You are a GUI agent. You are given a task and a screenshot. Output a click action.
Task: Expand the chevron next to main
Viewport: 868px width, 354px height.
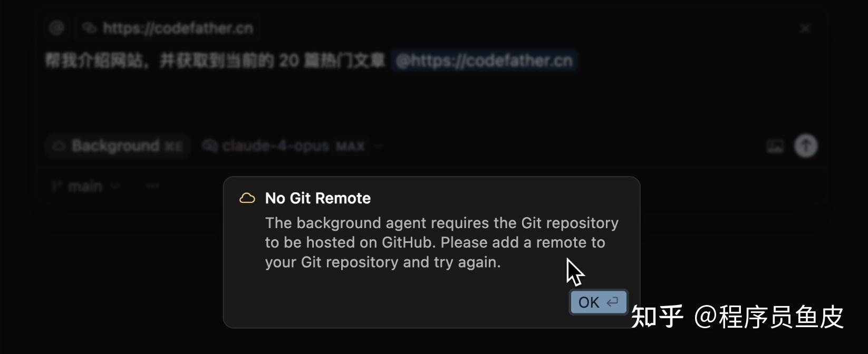(x=115, y=186)
